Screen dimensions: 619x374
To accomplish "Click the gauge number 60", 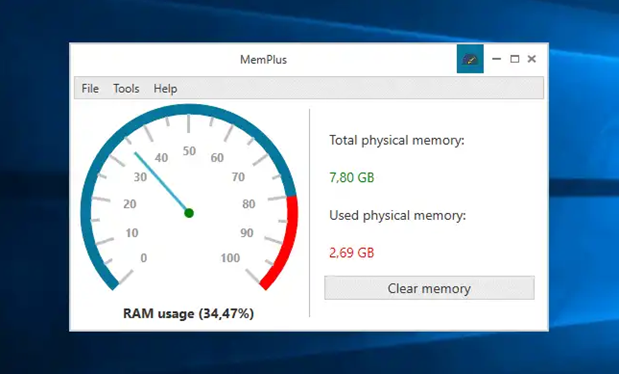I will 217,158.
